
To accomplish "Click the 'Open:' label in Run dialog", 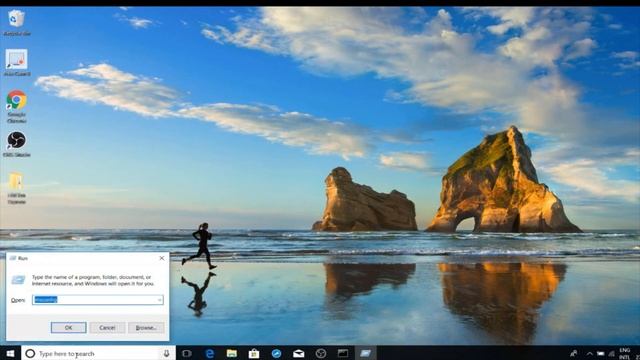I will [x=18, y=300].
